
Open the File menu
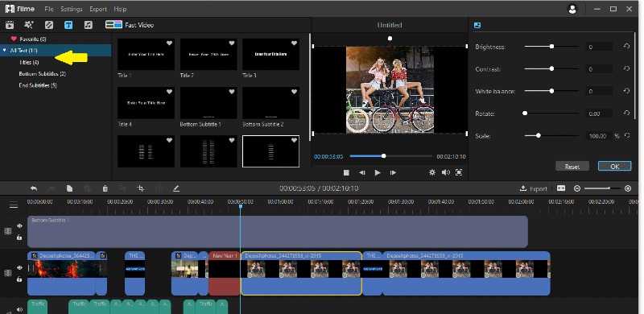pyautogui.click(x=49, y=9)
